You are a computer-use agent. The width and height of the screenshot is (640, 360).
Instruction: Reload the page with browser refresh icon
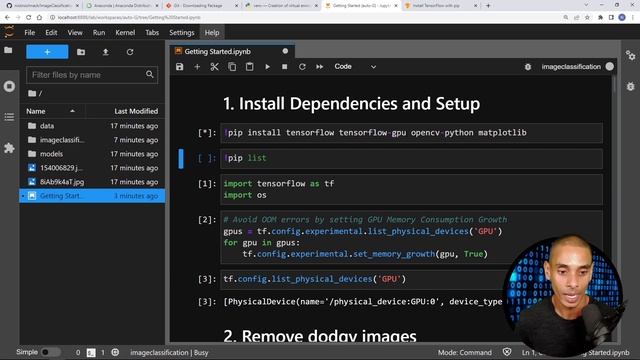28,18
